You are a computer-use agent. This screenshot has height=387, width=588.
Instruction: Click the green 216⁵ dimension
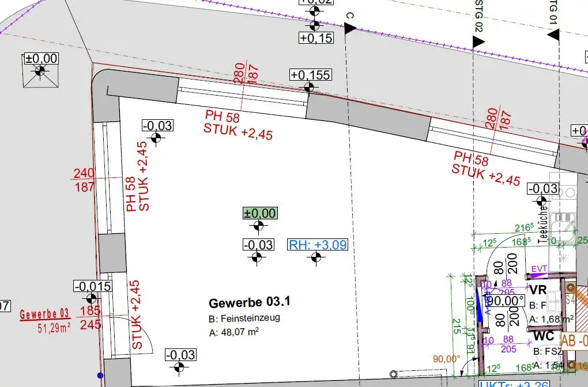pos(524,227)
